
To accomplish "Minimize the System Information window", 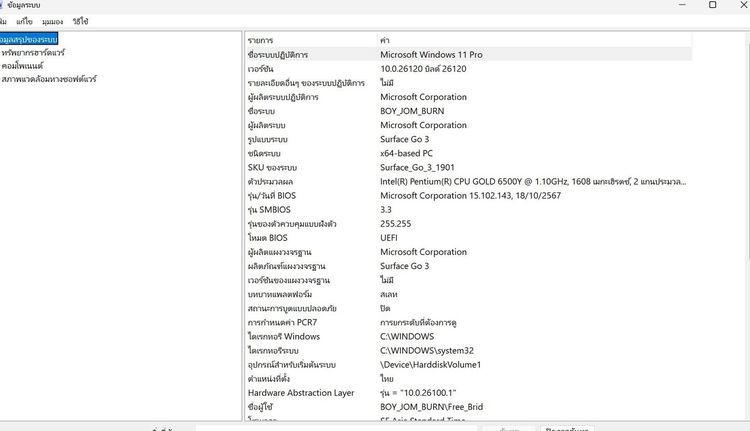I will pyautogui.click(x=667, y=6).
